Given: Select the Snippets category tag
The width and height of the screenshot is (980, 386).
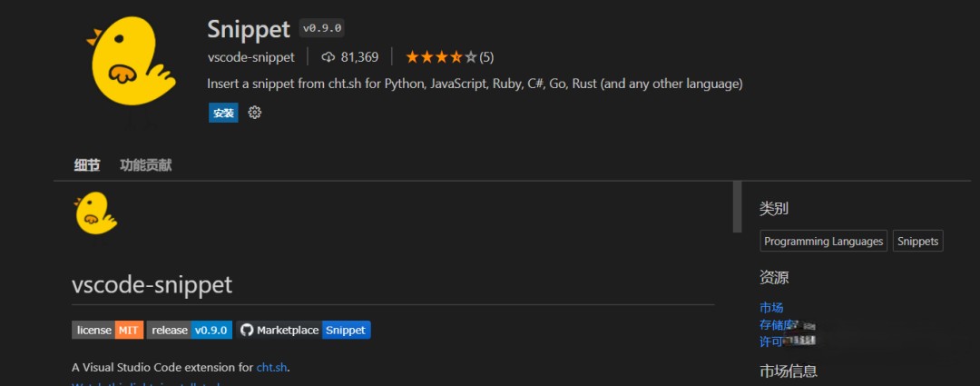Looking at the screenshot, I should [918, 241].
